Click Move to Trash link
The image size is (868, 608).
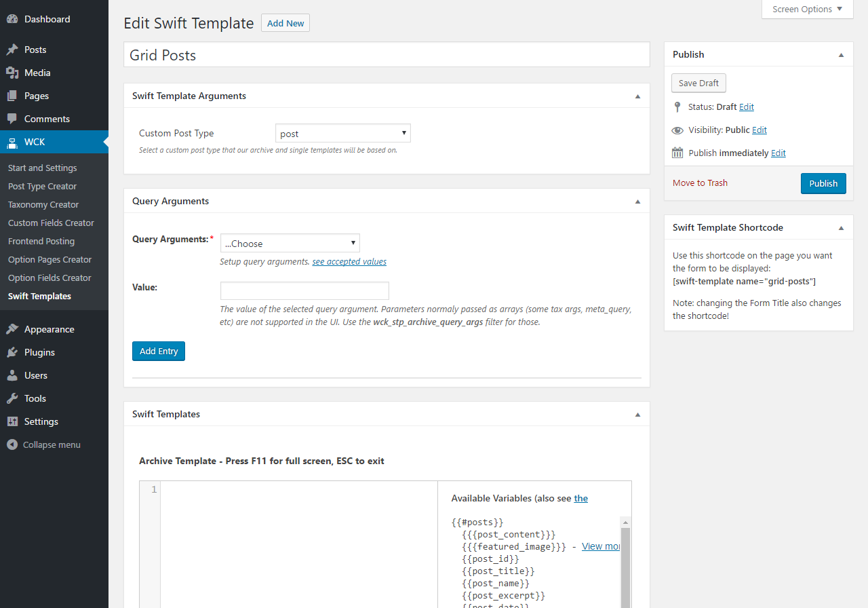[x=700, y=183]
